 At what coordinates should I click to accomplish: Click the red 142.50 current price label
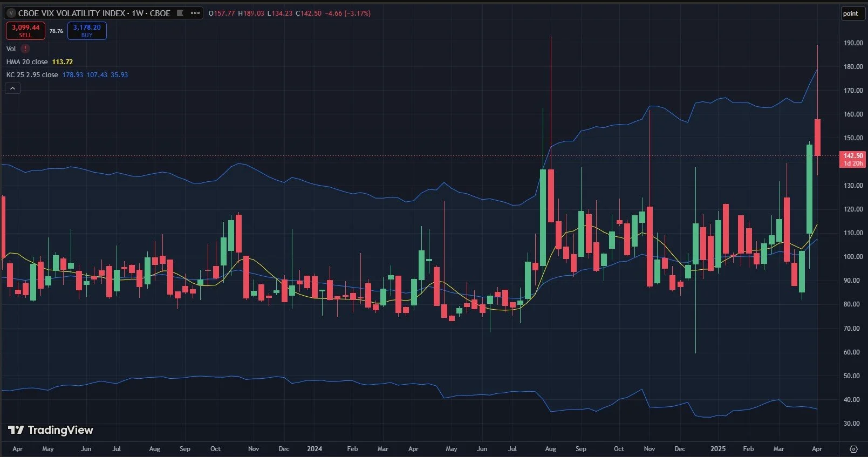click(x=853, y=159)
